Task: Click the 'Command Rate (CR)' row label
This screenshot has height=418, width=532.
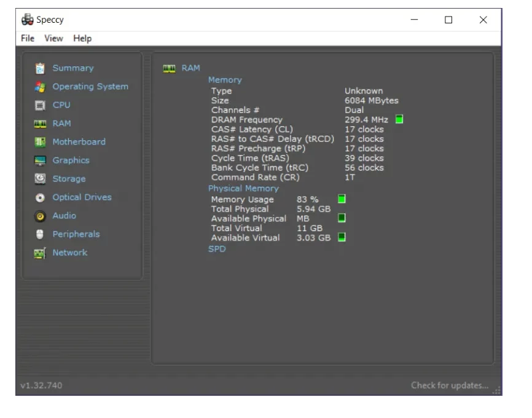Action: point(255,177)
